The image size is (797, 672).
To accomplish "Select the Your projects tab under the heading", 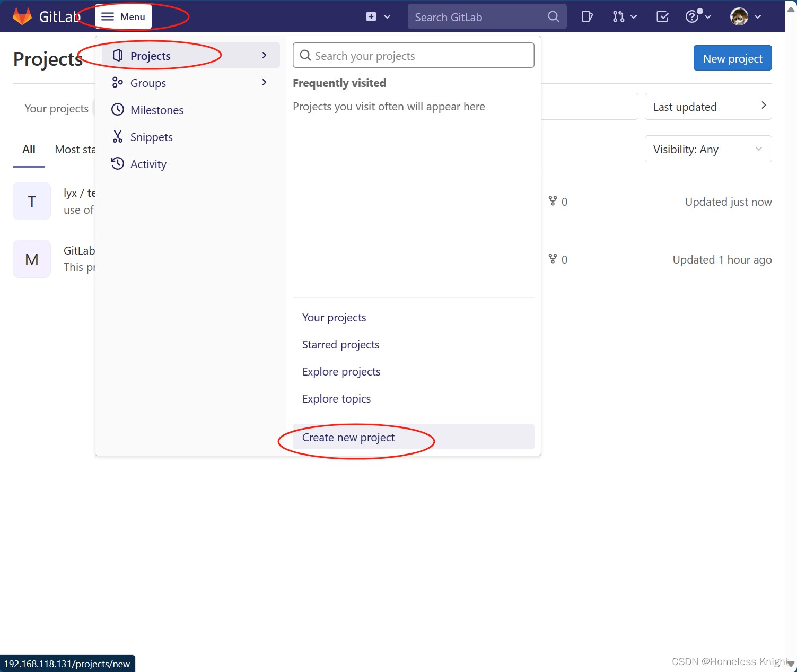I will (x=57, y=108).
